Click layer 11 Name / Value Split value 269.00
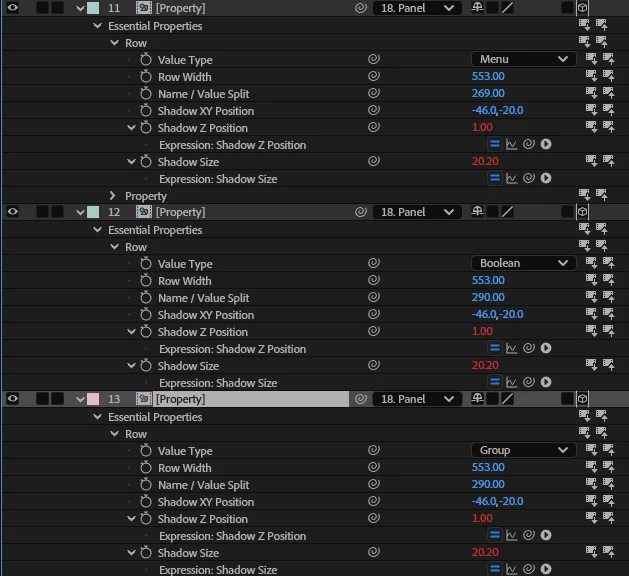This screenshot has height=576, width=629. coord(488,93)
